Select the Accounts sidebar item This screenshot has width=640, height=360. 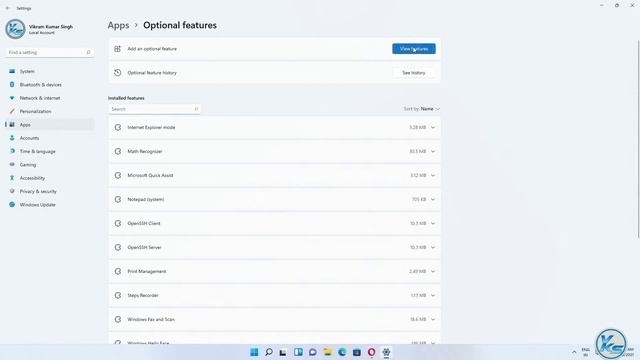tap(50, 138)
